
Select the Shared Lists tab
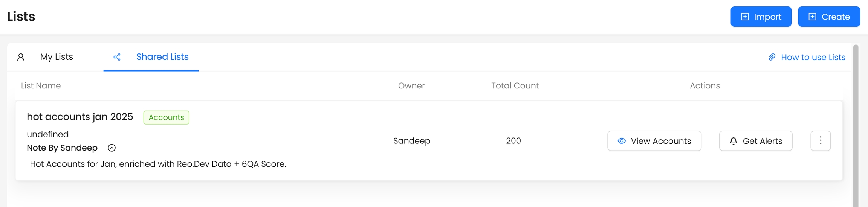click(x=162, y=57)
